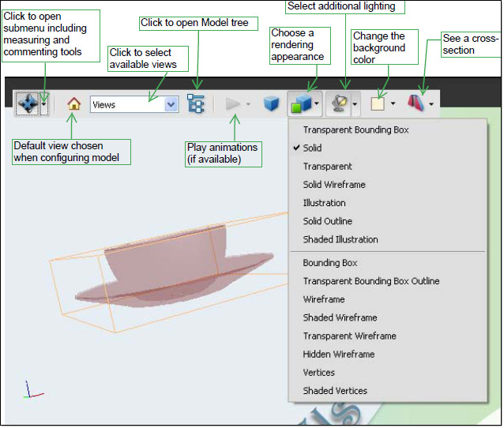Select the checked Solid render mode
This screenshot has height=428, width=504.
pos(313,148)
